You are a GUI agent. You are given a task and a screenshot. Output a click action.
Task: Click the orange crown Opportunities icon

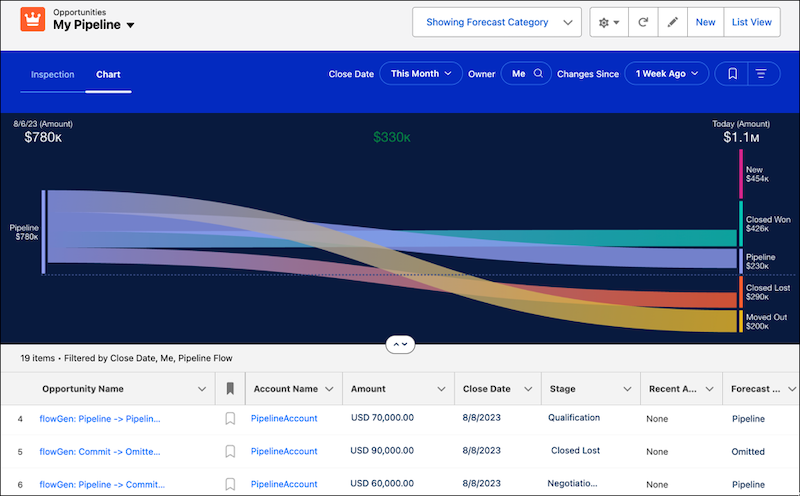[33, 20]
